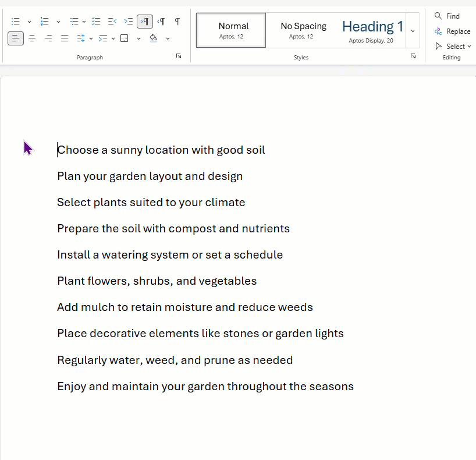
Task: Toggle Align Left alignment
Action: coord(16,38)
